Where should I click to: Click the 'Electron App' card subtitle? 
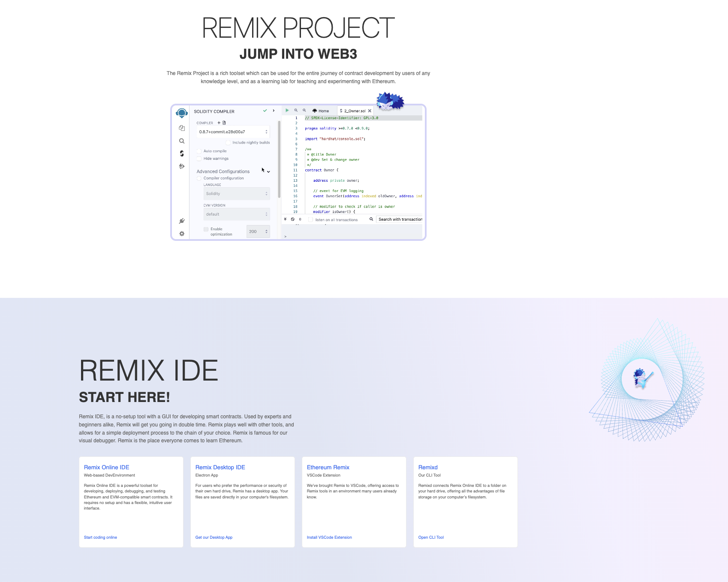pos(207,475)
